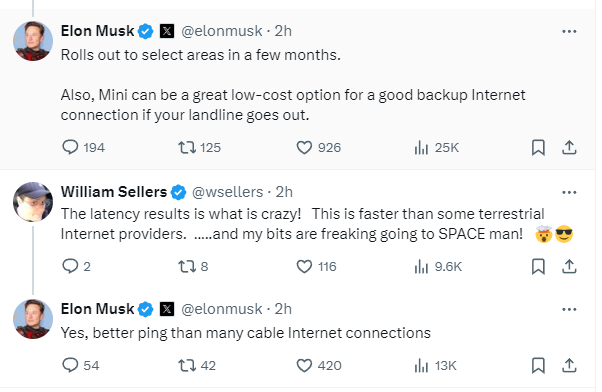
Task: Click William Sellers profile avatar
Action: click(x=33, y=202)
